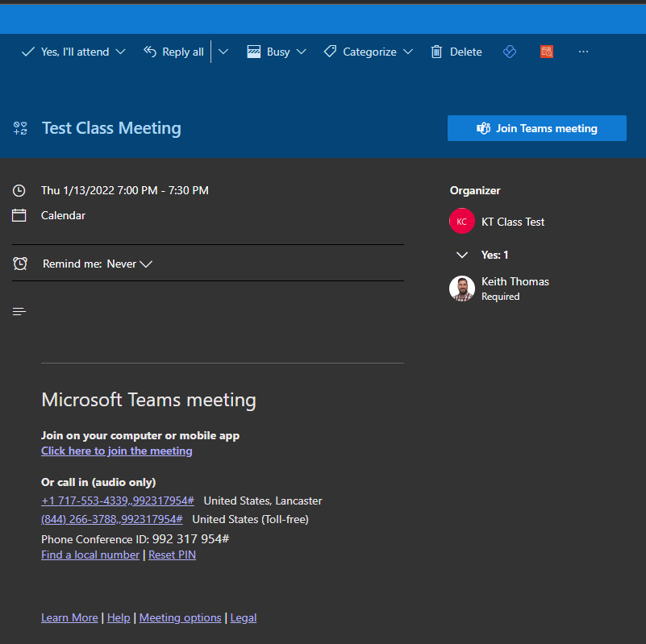
Task: Click organizer name KT Class Test
Action: [x=513, y=222]
